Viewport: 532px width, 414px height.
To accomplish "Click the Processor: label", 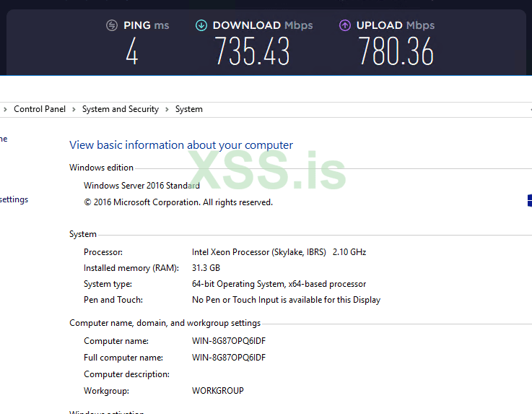I will 103,252.
